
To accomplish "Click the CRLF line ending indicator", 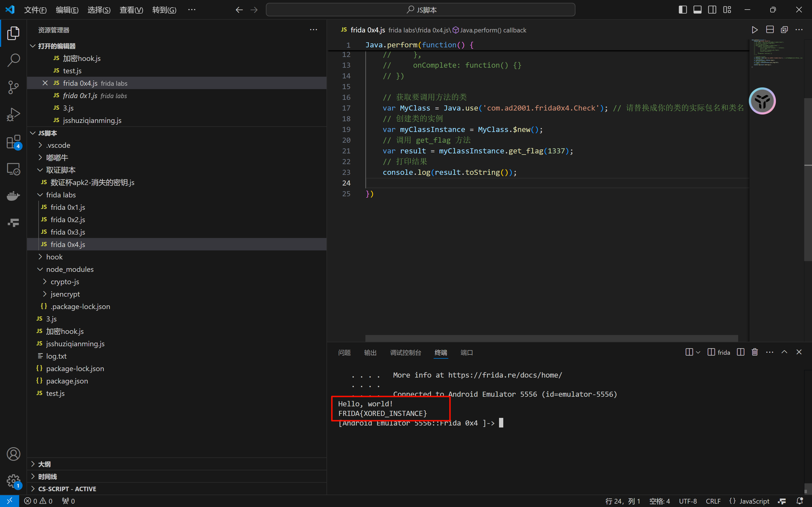I will tap(713, 501).
